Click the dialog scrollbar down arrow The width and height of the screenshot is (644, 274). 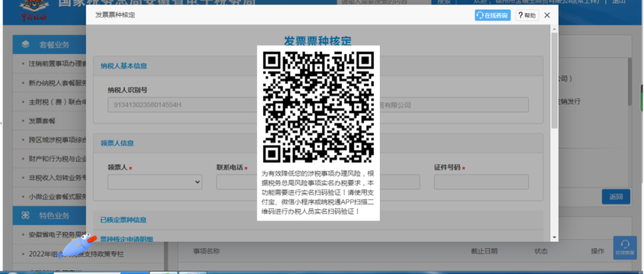point(554,238)
